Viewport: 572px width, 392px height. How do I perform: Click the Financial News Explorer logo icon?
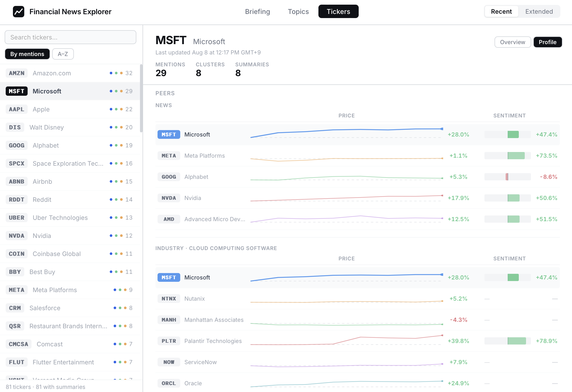19,12
